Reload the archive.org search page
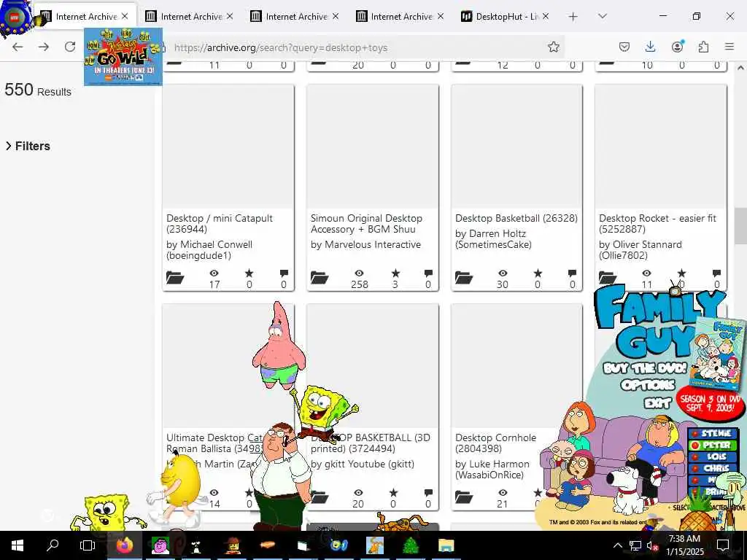 [x=70, y=47]
